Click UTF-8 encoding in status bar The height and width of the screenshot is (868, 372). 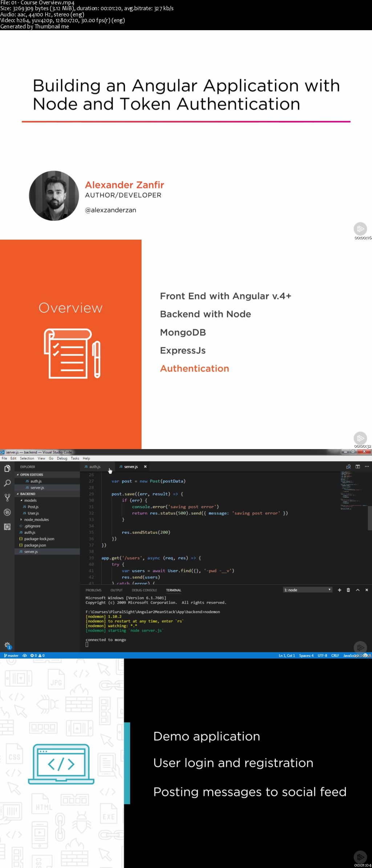point(322,655)
